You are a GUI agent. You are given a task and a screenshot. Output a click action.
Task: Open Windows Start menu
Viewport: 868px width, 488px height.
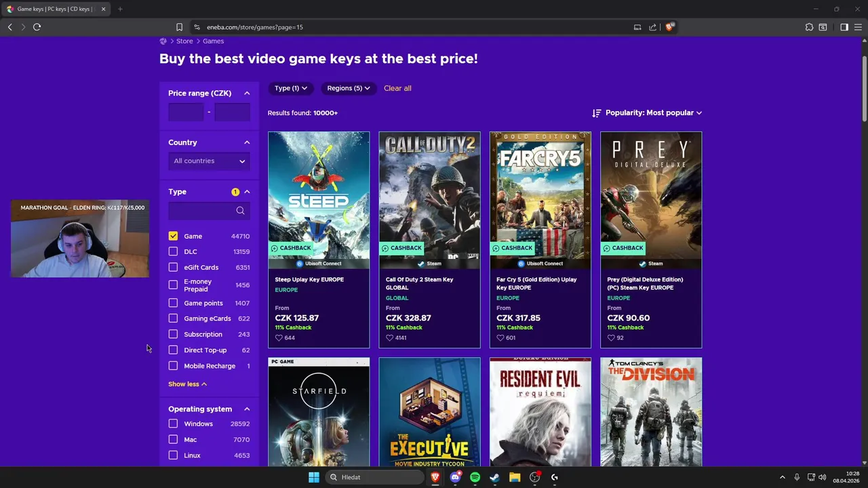(x=314, y=477)
